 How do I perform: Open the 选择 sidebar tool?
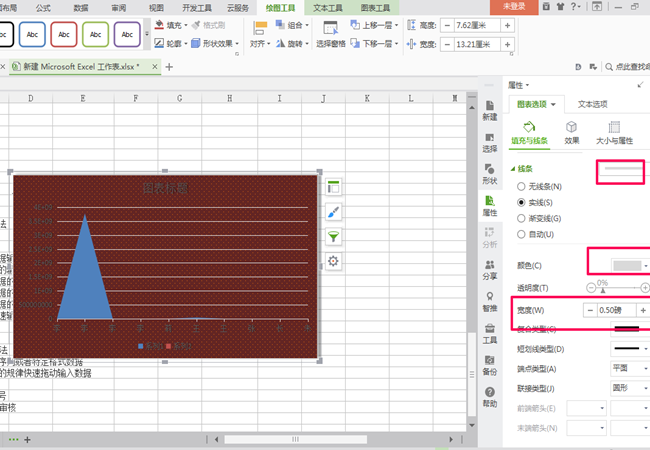490,143
